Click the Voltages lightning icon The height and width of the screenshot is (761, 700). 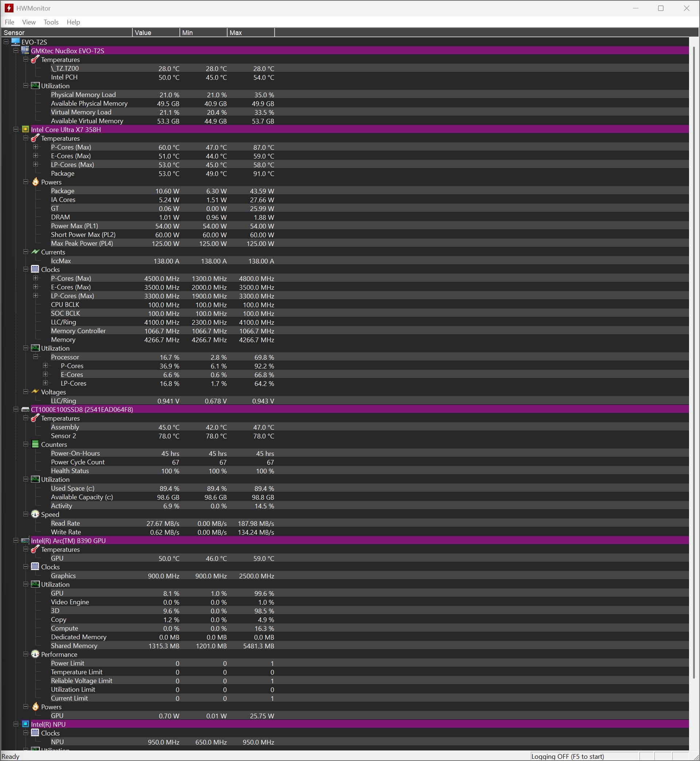(x=35, y=391)
